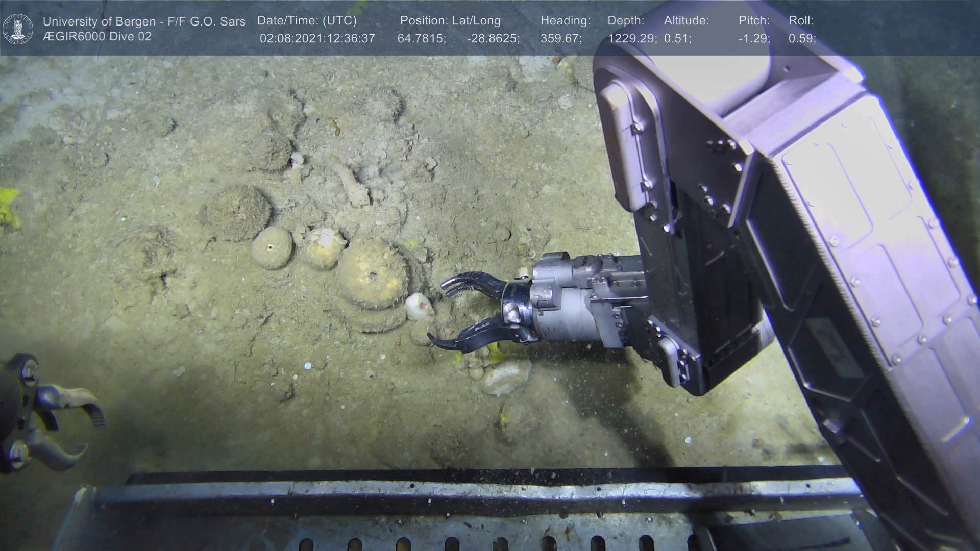Viewport: 980px width, 551px height.
Task: Select the latitude value 64.7815
Action: (421, 38)
